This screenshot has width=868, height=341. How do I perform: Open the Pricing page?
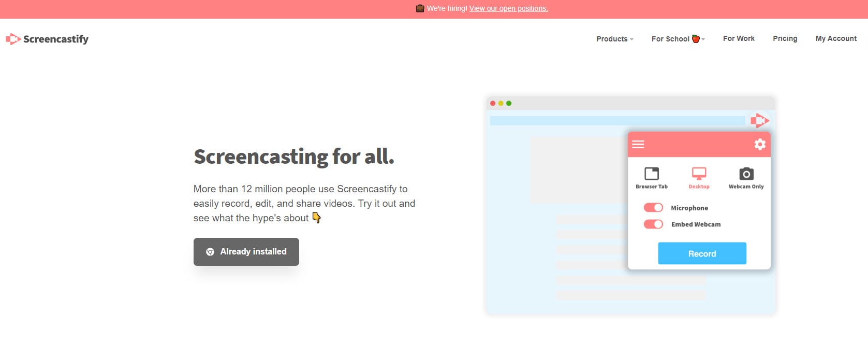coord(785,38)
